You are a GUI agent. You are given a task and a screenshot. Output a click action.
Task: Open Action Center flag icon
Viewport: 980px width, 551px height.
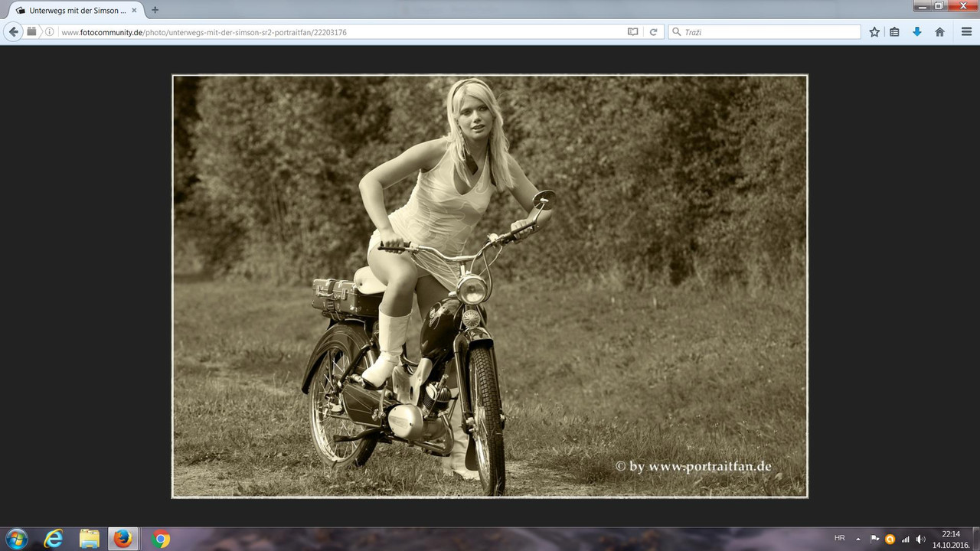click(x=875, y=539)
